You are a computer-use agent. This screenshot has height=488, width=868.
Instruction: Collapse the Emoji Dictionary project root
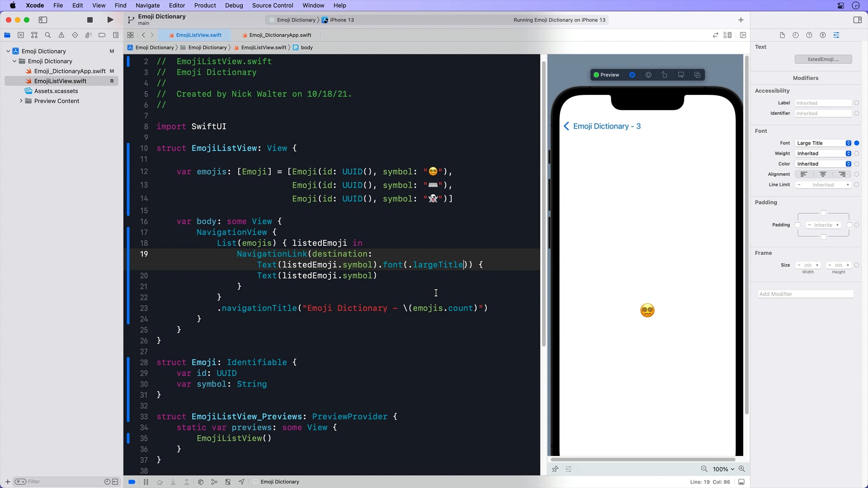click(8, 51)
